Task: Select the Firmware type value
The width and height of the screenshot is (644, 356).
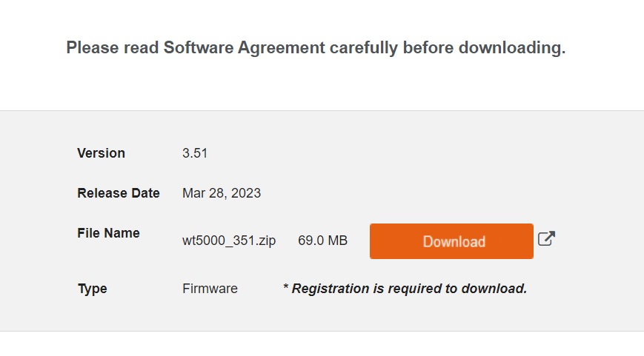Action: click(210, 289)
